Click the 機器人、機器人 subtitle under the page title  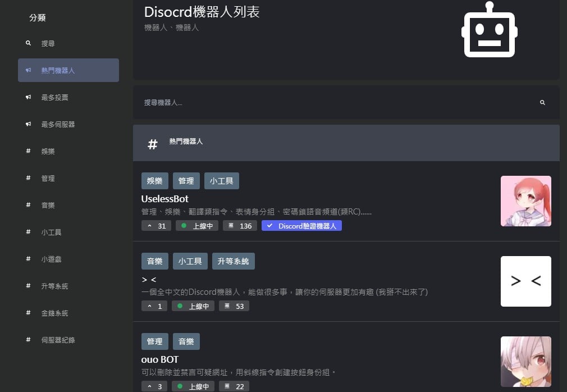click(171, 28)
